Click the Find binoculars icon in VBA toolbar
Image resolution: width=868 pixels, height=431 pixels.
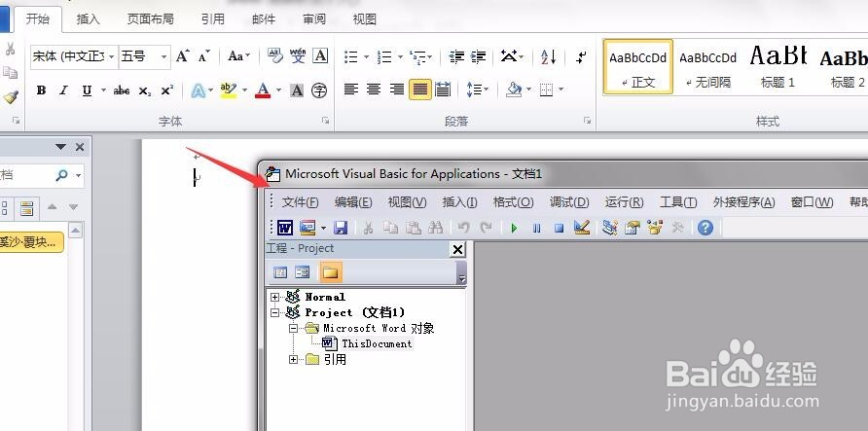436,228
